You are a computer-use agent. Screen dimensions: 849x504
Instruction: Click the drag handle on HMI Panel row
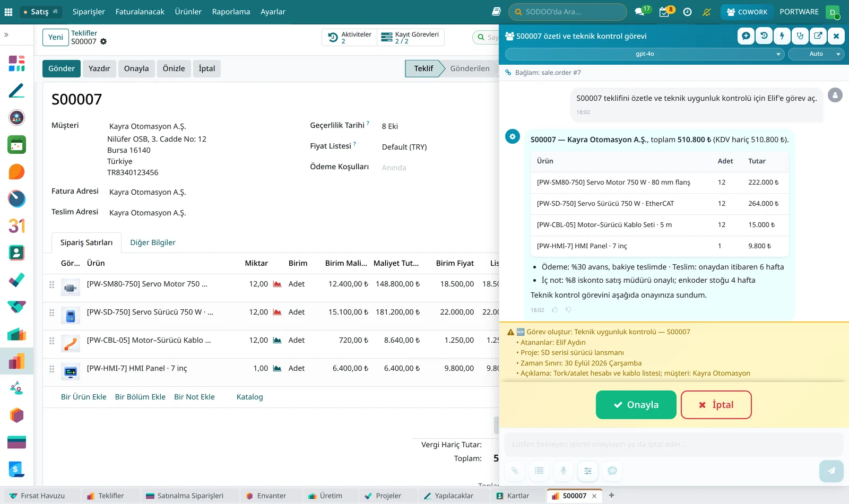coord(51,368)
